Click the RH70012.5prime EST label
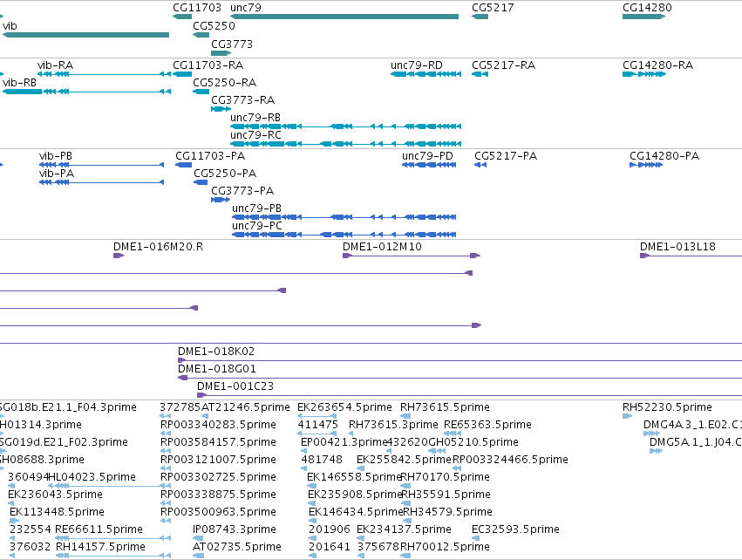 click(445, 547)
